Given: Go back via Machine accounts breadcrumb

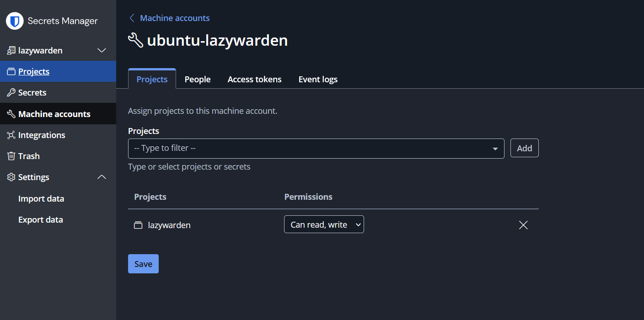Looking at the screenshot, I should click(175, 18).
